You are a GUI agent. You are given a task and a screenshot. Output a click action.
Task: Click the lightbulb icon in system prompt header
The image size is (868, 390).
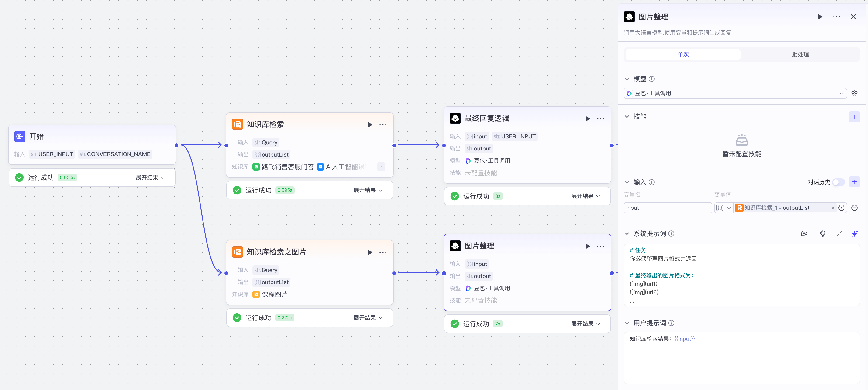pyautogui.click(x=823, y=233)
